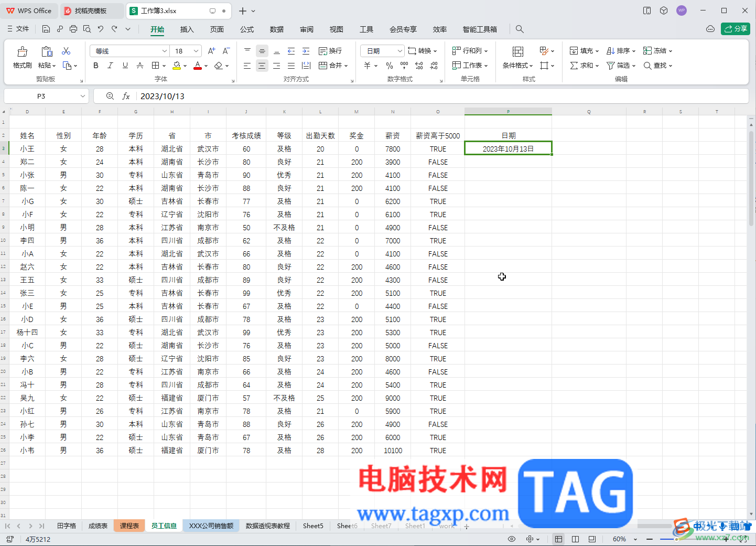756x546 pixels.
Task: Apply red font color
Action: 198,66
